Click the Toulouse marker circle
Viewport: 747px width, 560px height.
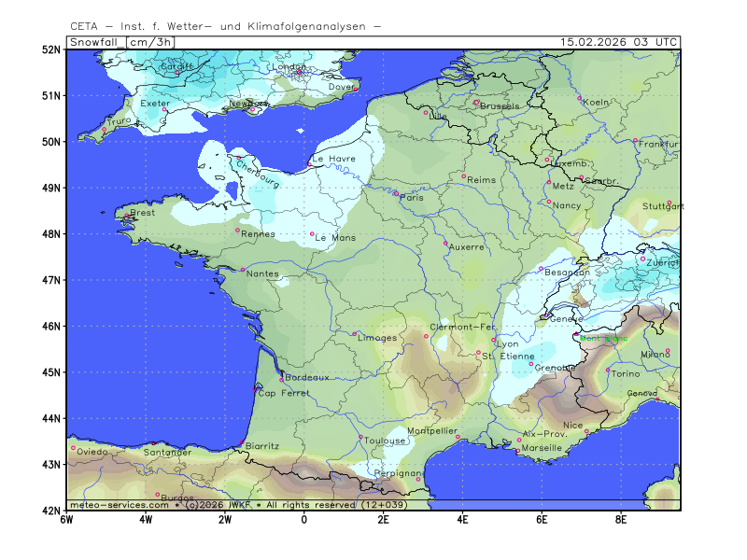click(x=361, y=437)
